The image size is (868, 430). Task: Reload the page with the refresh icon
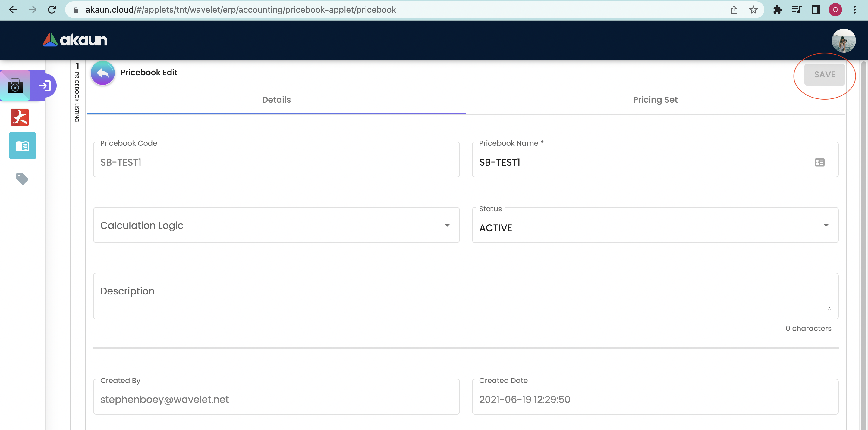[52, 10]
